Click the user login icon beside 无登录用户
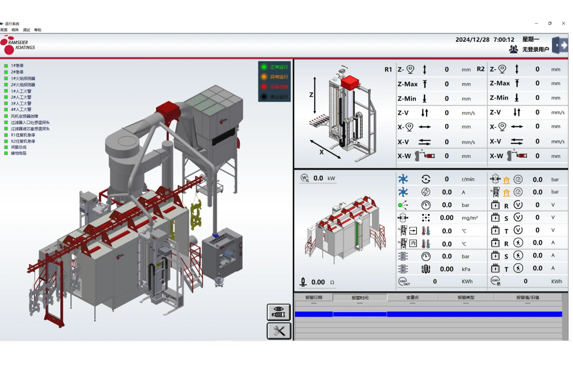Viewport: 573px width, 392px height. coord(513,49)
